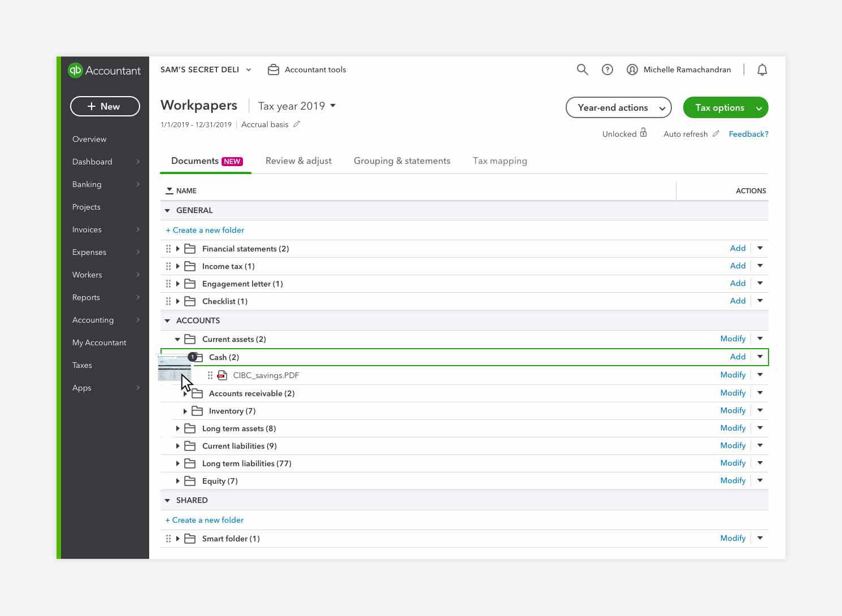Open Overview in the sidebar
Viewport: 842px width, 616px height.
89,139
